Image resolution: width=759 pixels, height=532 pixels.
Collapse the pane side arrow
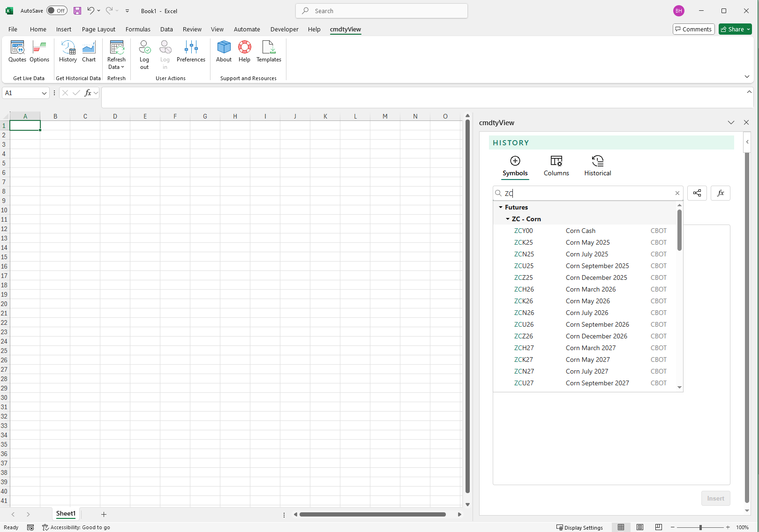coord(747,142)
